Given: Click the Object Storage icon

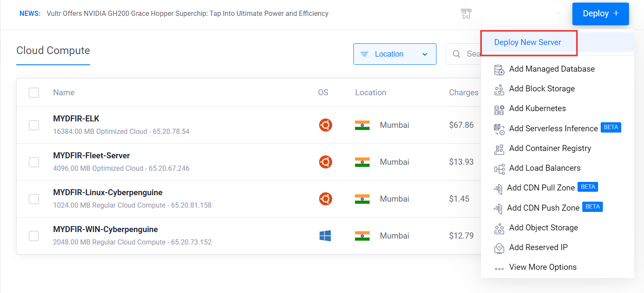Looking at the screenshot, I should point(499,228).
